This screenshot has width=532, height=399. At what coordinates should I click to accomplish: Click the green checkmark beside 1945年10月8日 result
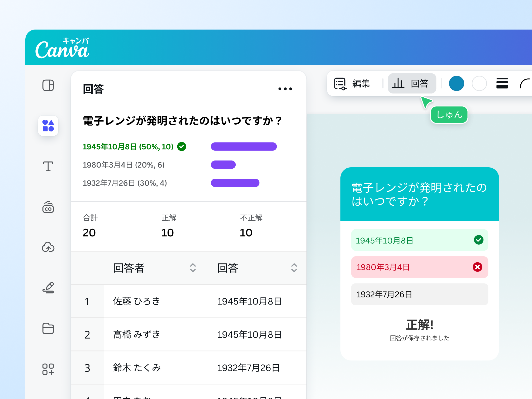coord(182,146)
